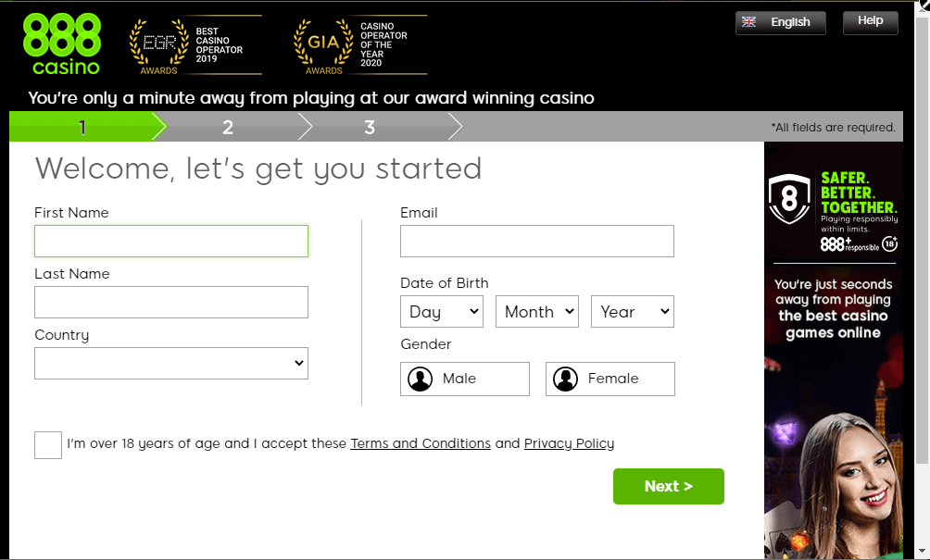
Task: Open the Month of birth dropdown
Action: (x=537, y=312)
